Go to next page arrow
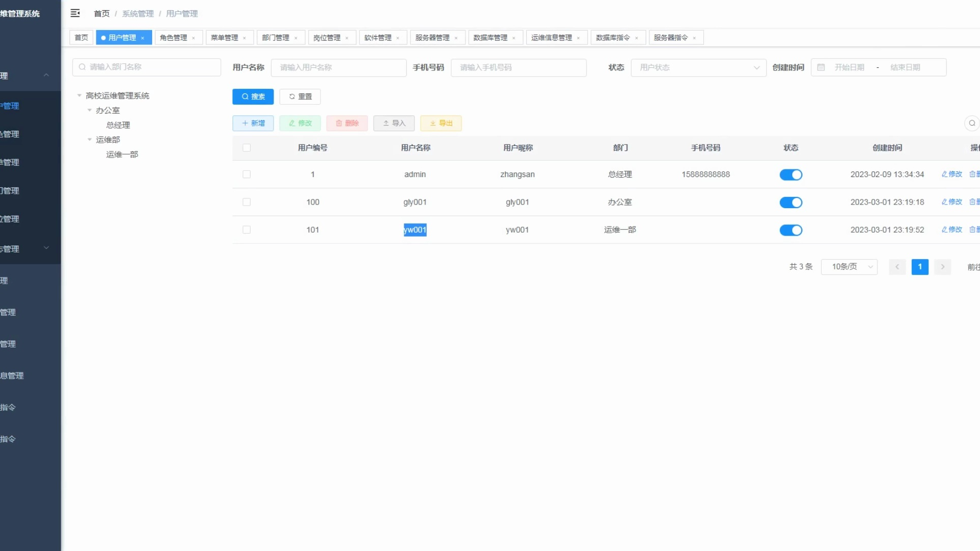The image size is (980, 551). (943, 267)
